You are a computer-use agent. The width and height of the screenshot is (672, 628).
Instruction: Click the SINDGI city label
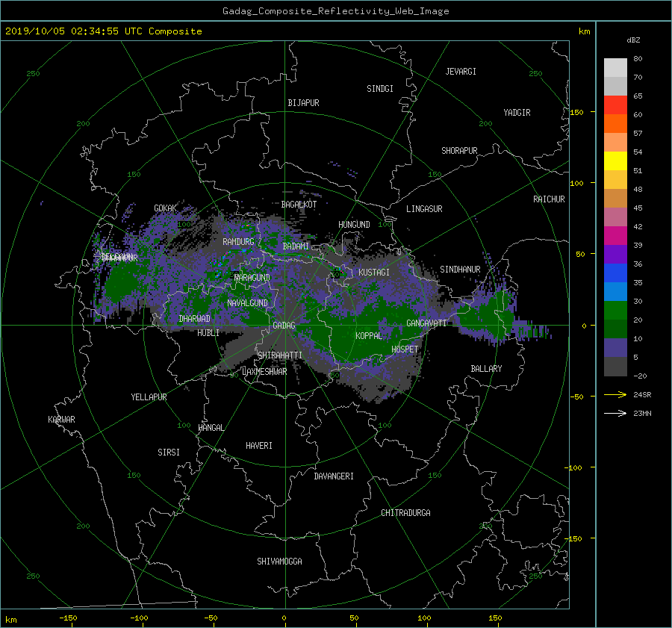click(x=380, y=89)
